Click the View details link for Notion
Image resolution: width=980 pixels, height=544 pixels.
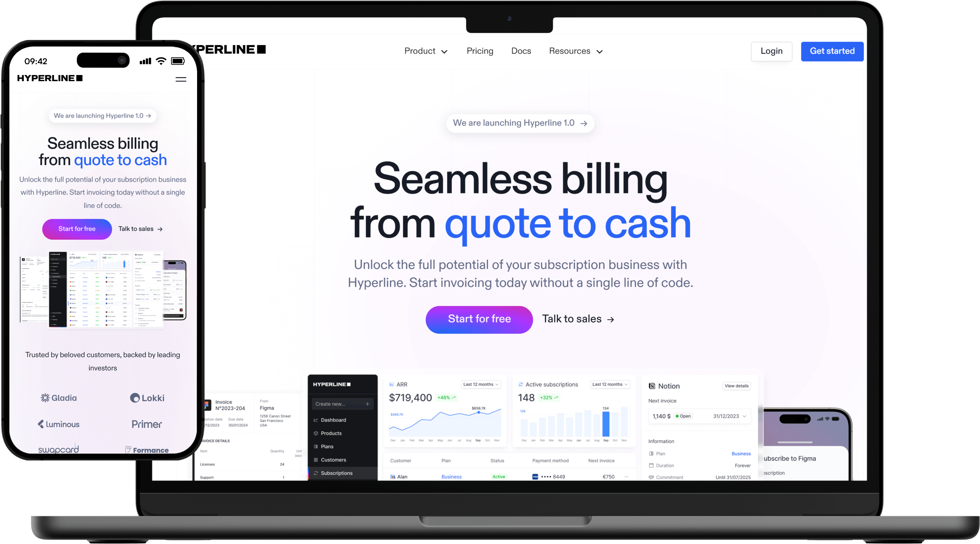737,385
